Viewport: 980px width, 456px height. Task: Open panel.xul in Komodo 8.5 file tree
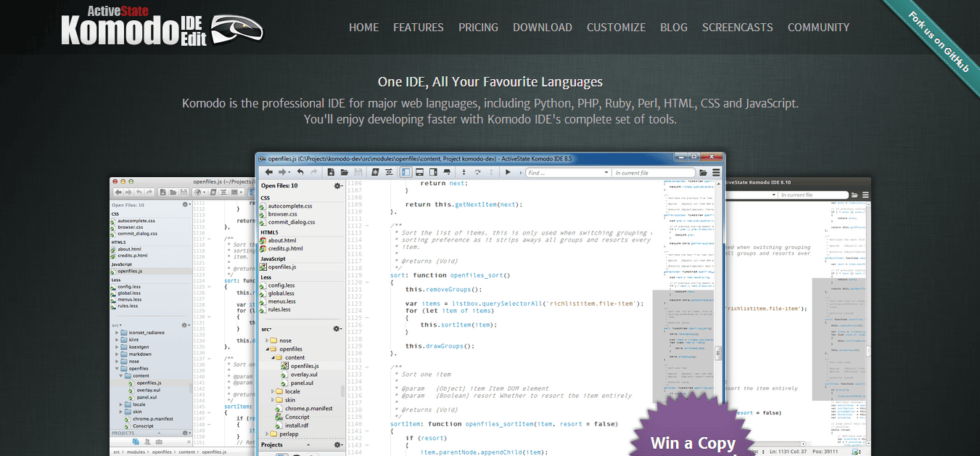point(301,383)
